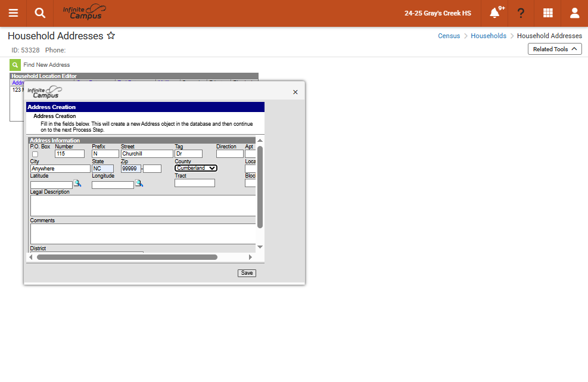Click the Longitude field

coord(113,185)
